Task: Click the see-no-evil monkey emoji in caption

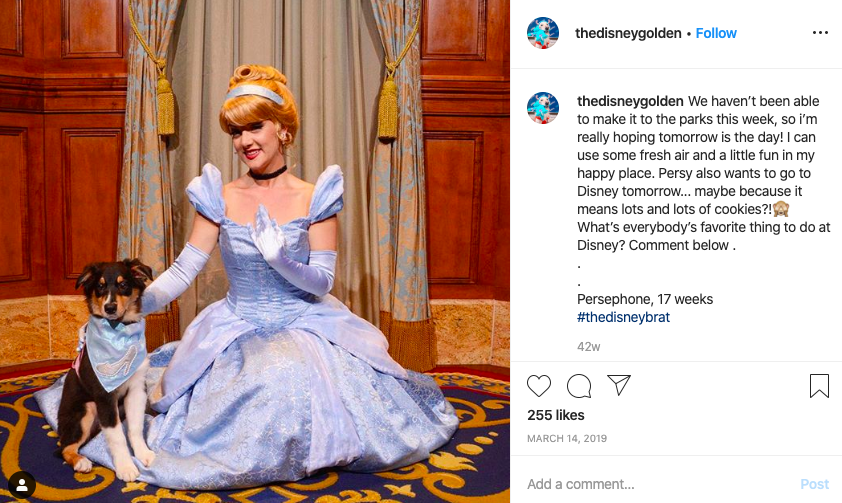Action: [x=781, y=209]
